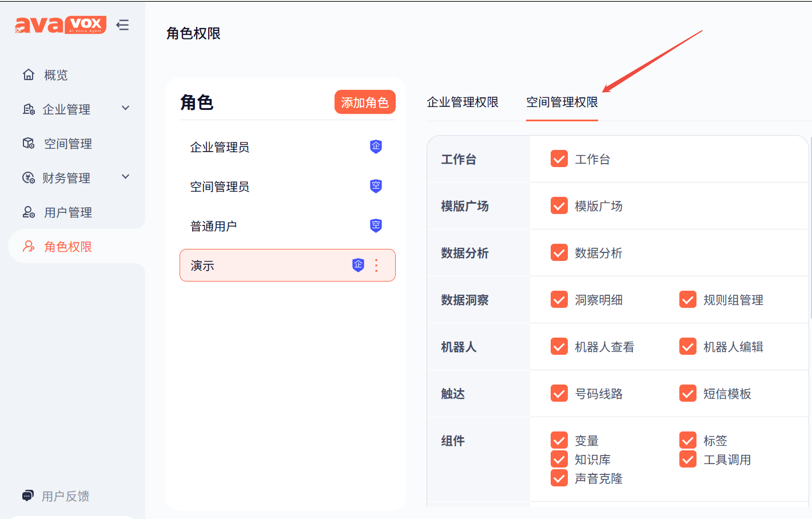The image size is (812, 519).
Task: Switch to the 企业管理权限 tab
Action: (463, 102)
